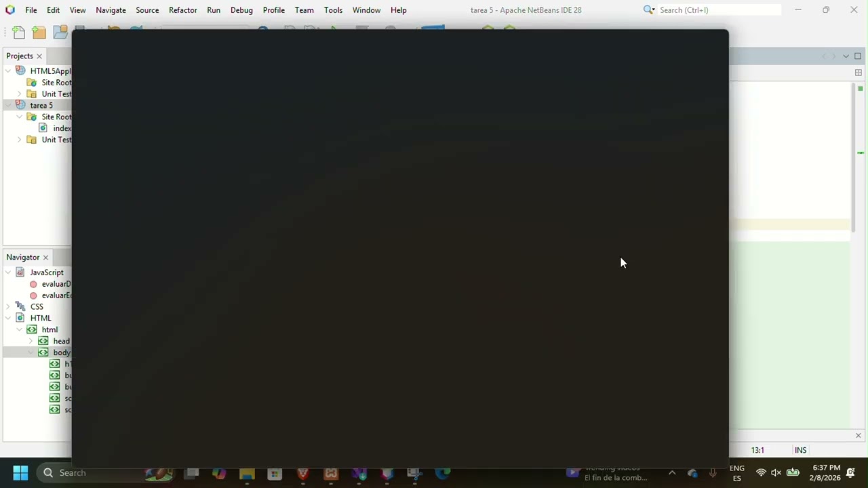The height and width of the screenshot is (488, 868).
Task: Click the editor split view icon
Action: coord(859,73)
